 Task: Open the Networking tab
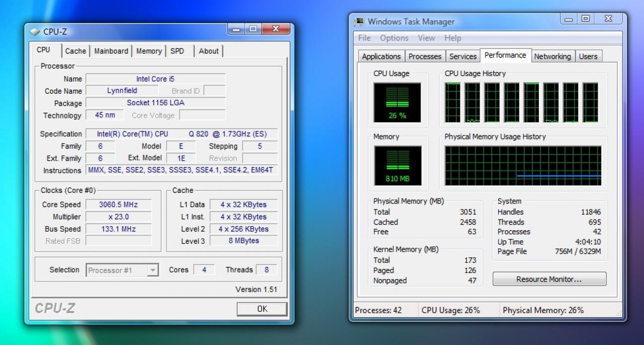(x=552, y=56)
